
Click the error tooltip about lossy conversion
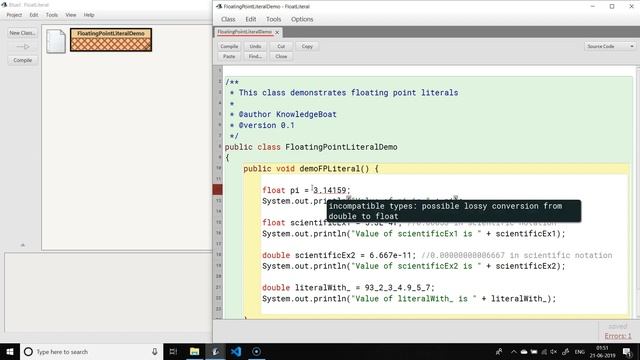(454, 211)
